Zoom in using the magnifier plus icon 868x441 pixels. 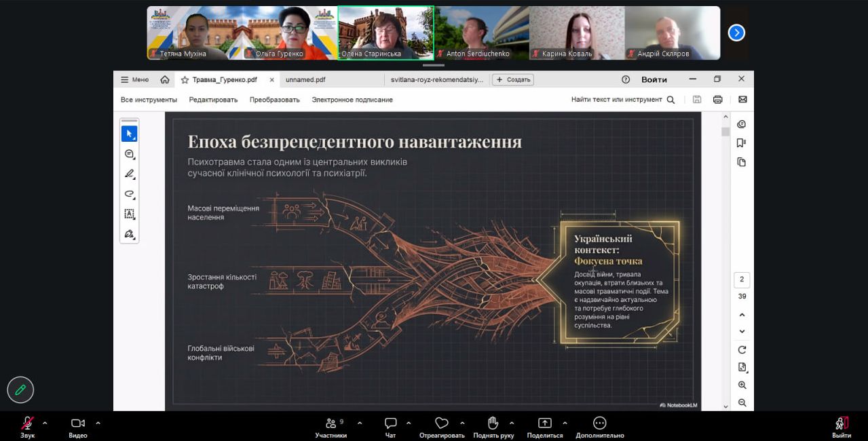(x=742, y=385)
